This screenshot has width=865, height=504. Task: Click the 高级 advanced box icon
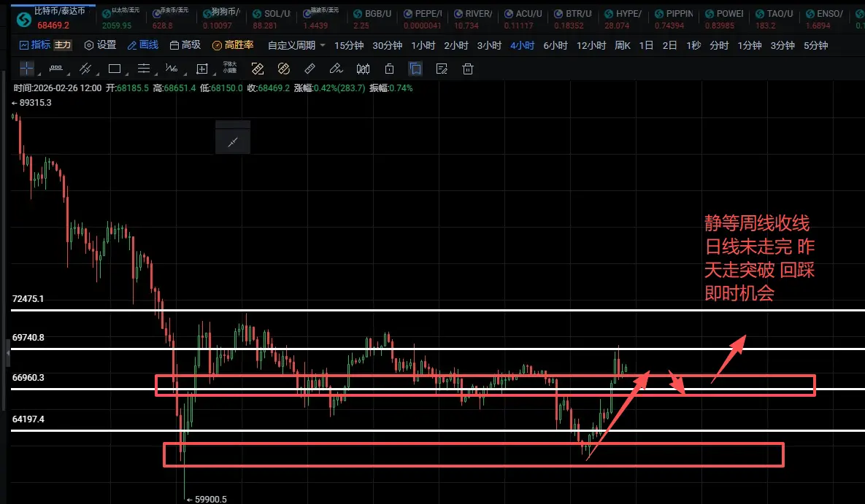(x=174, y=45)
